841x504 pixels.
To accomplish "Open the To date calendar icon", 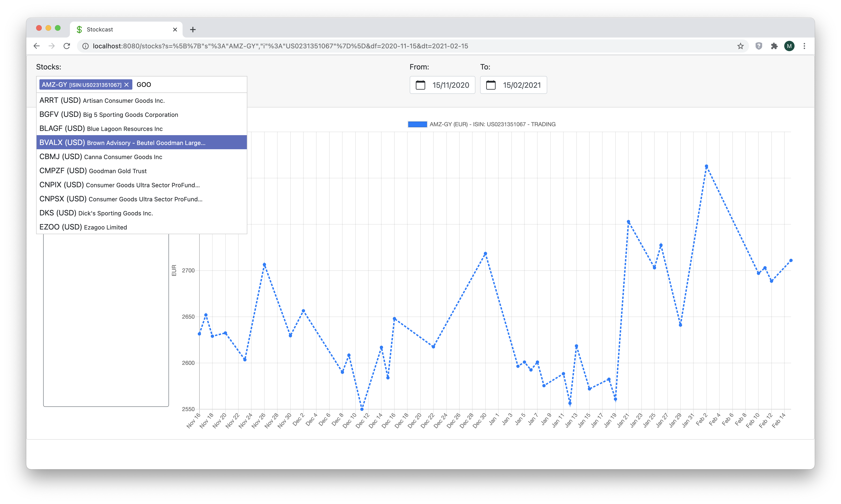I will (x=491, y=85).
